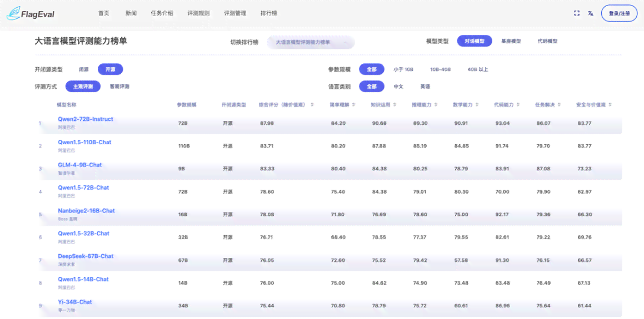Sort by 综合评分 column arrows
Viewport: 644px width, 319px height.
coord(312,105)
